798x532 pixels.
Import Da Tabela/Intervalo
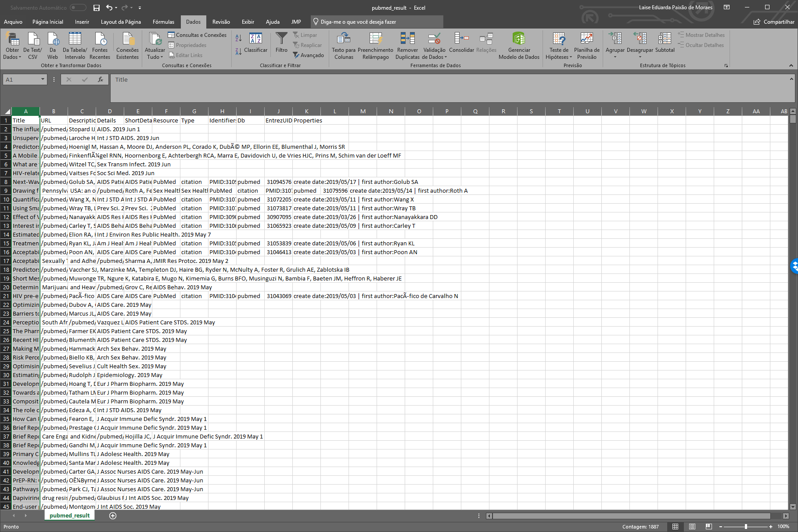pos(75,46)
